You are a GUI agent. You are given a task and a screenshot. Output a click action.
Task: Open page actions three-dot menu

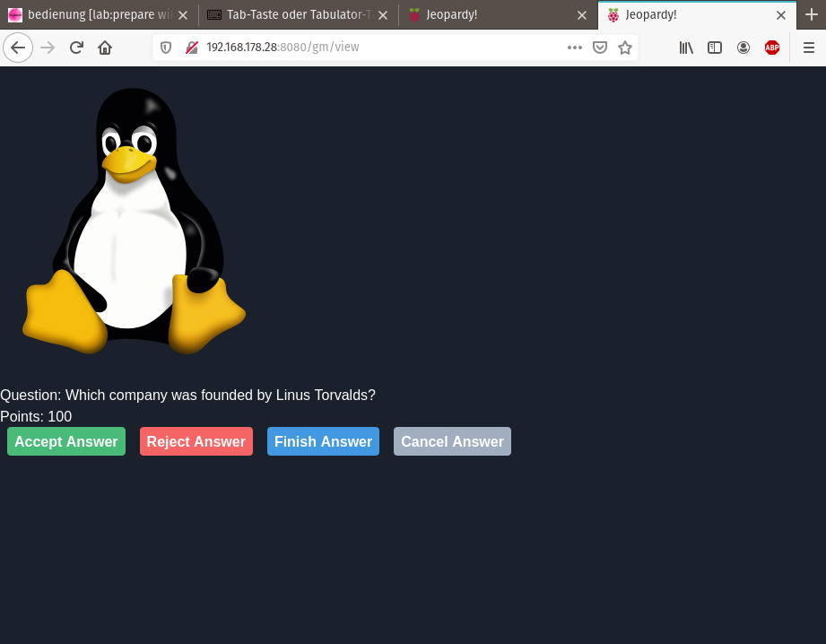[x=575, y=48]
